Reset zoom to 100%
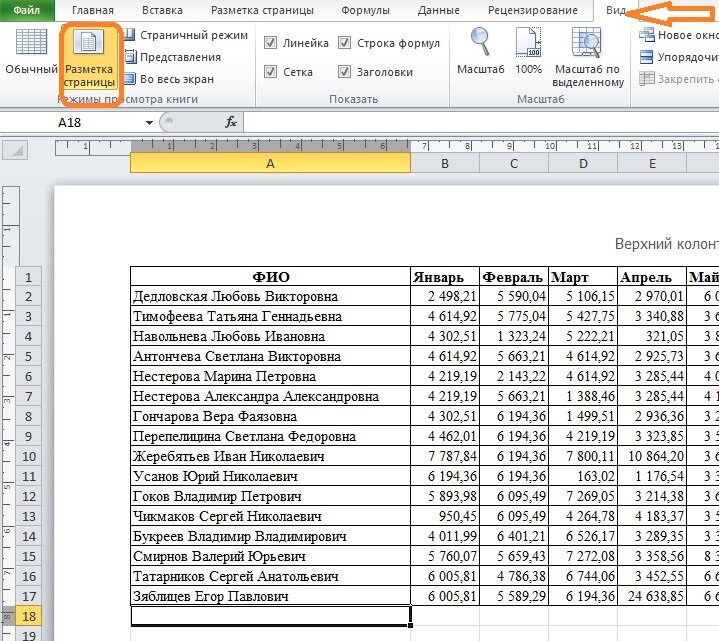The height and width of the screenshot is (641, 719). pyautogui.click(x=528, y=51)
